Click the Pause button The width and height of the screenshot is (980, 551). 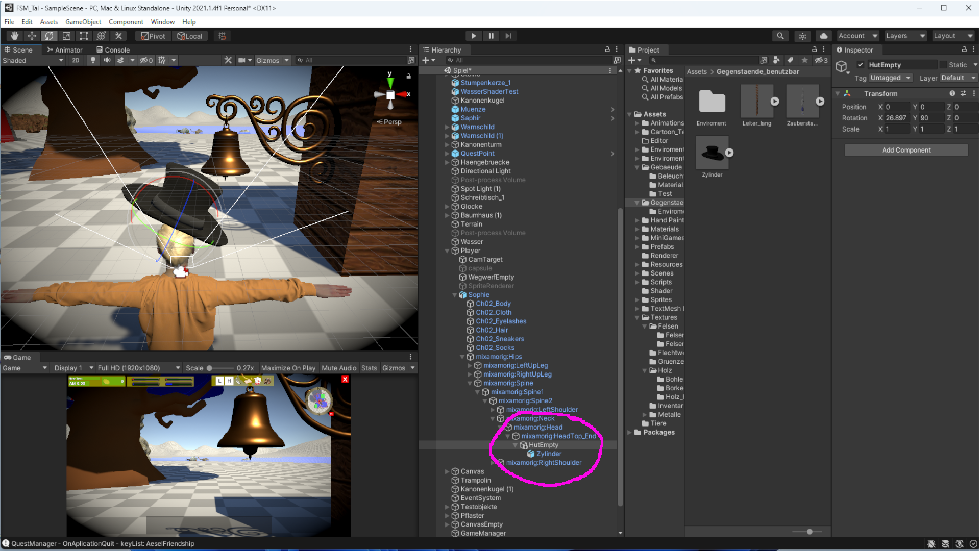click(x=491, y=36)
